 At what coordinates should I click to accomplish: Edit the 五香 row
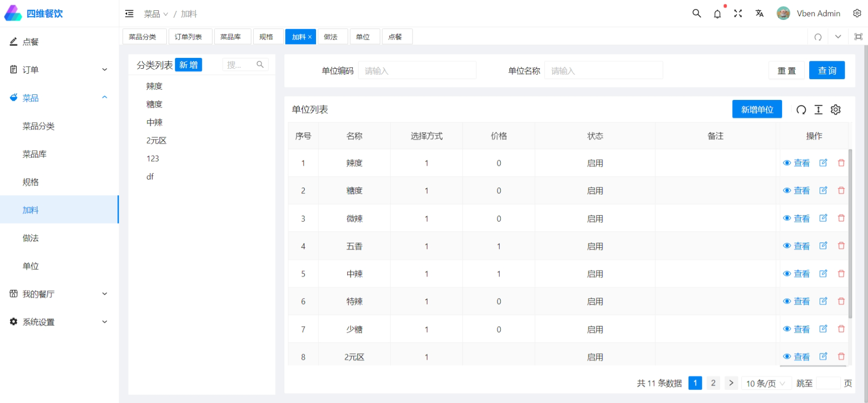coord(823,246)
